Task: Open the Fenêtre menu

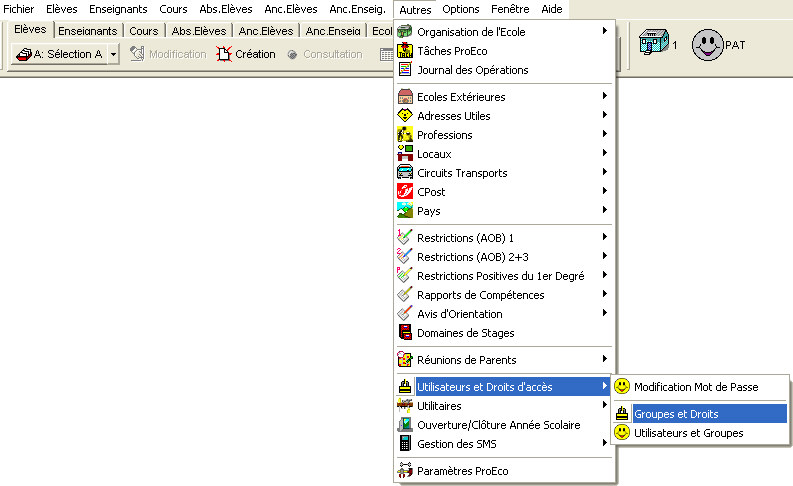Action: click(x=510, y=9)
